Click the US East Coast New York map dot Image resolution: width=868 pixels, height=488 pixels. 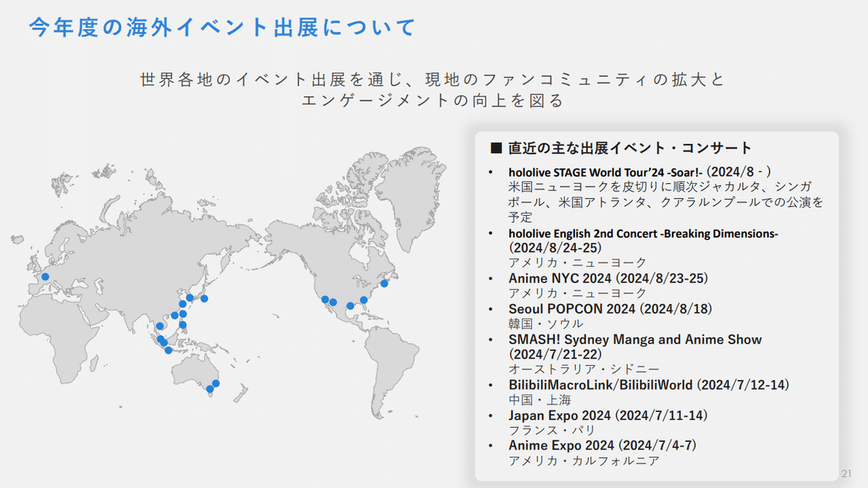click(x=384, y=283)
